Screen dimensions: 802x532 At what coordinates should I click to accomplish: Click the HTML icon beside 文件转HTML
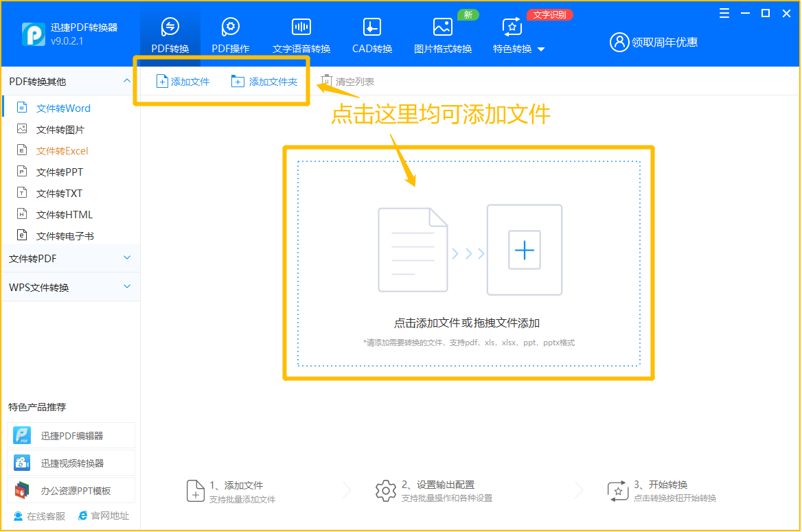pyautogui.click(x=22, y=213)
